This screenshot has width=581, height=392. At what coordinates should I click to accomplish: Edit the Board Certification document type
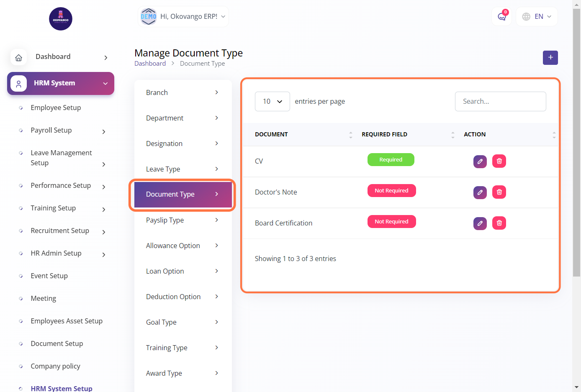[480, 223]
